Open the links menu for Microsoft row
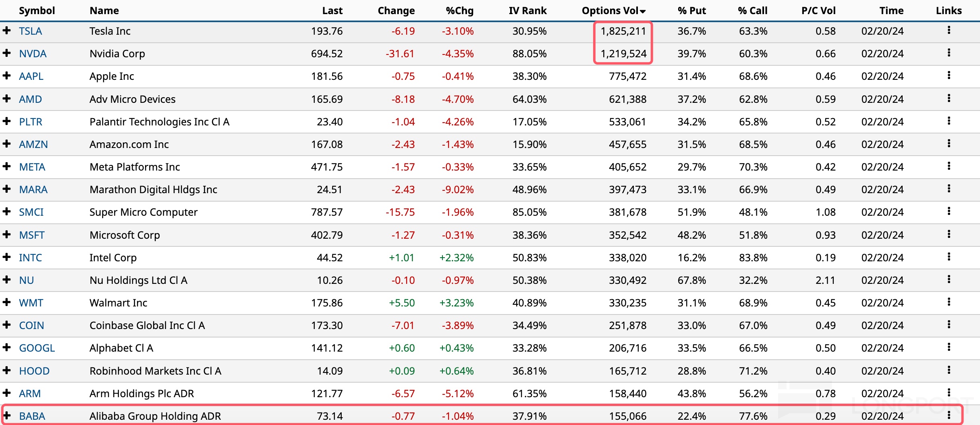The width and height of the screenshot is (980, 425). [x=949, y=234]
